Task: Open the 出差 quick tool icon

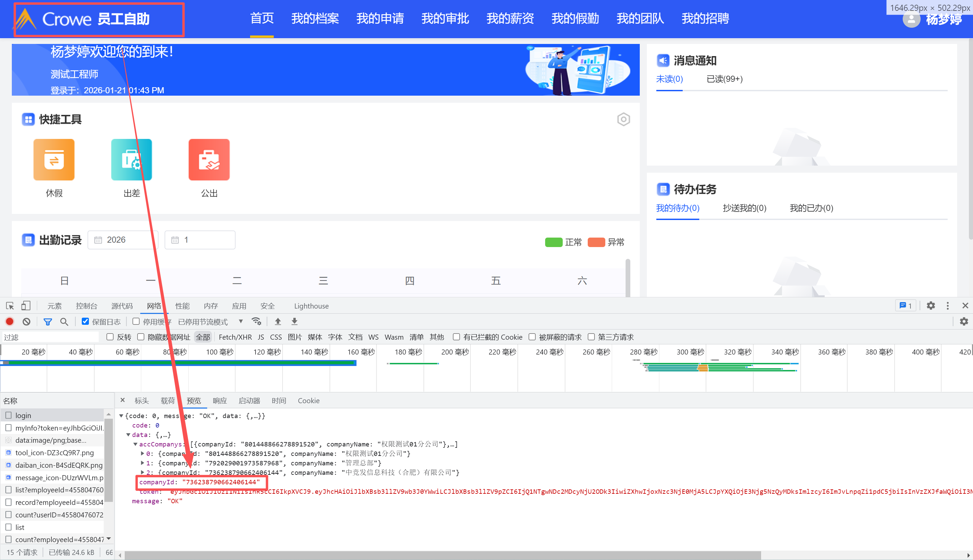Action: [x=131, y=160]
